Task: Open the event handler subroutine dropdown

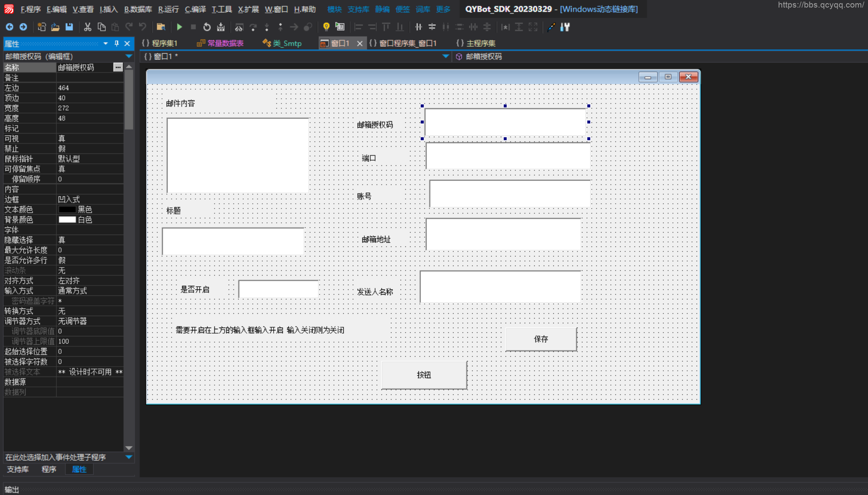Action: coord(129,457)
